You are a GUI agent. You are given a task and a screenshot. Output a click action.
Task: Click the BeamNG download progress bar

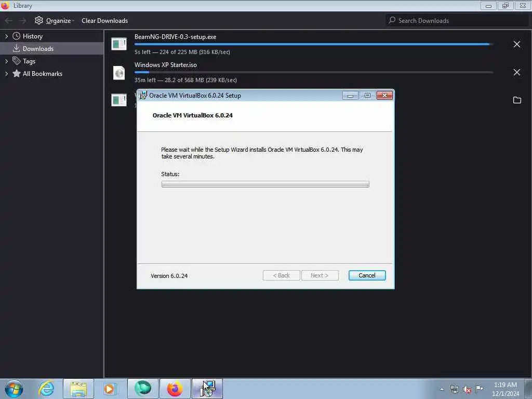tap(313, 44)
